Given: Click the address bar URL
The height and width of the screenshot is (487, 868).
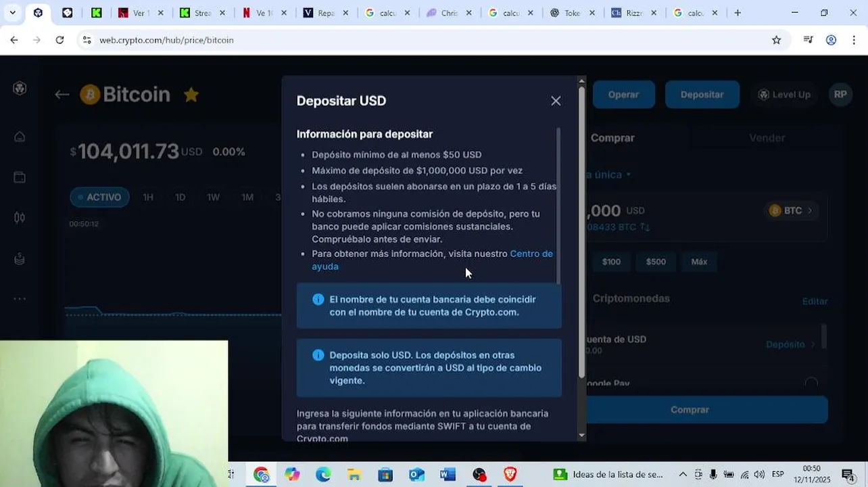Looking at the screenshot, I should pyautogui.click(x=166, y=40).
